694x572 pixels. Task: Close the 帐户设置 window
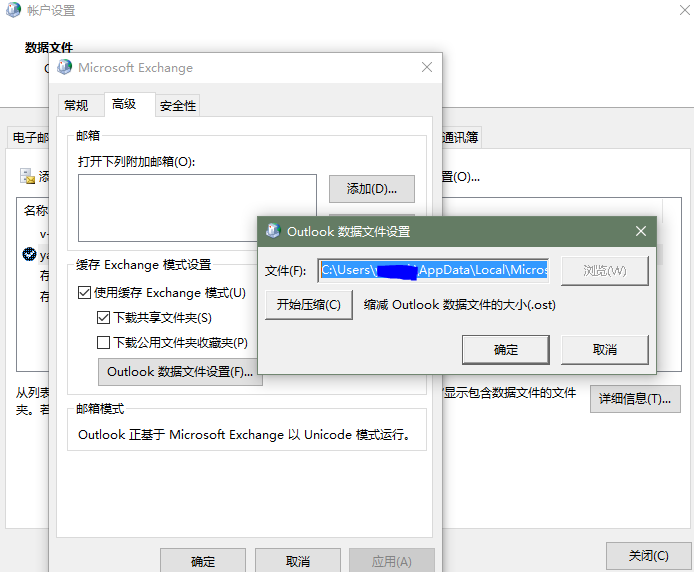tap(685, 10)
